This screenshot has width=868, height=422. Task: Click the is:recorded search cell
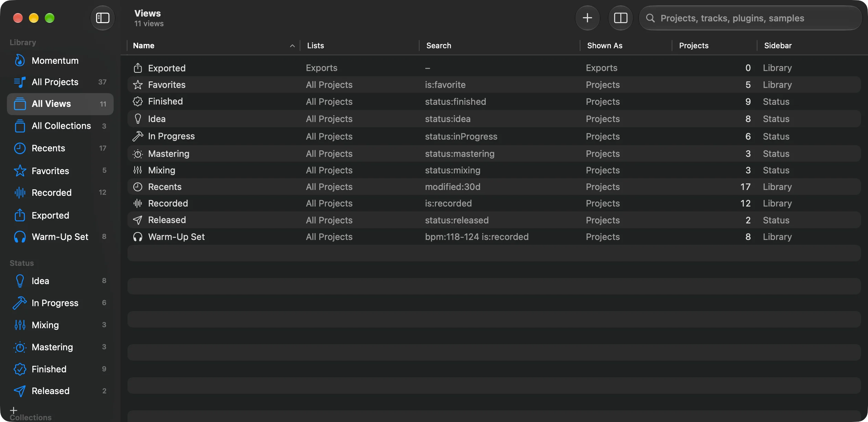[448, 203]
